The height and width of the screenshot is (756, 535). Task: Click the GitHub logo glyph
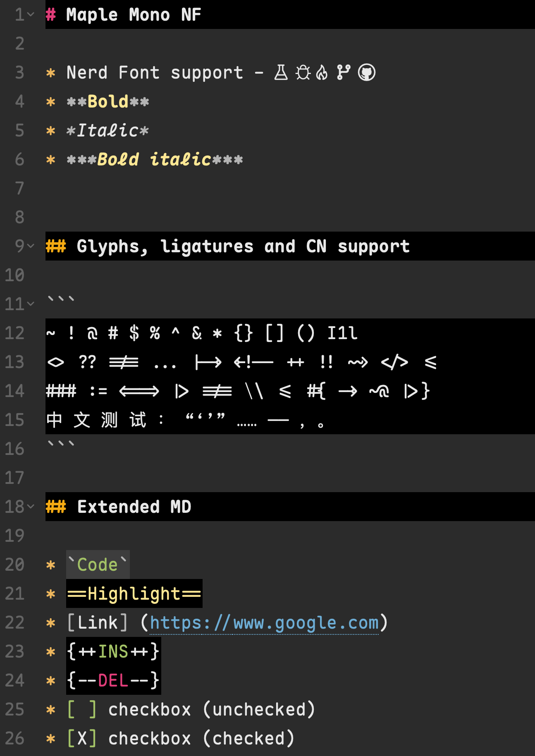(367, 72)
